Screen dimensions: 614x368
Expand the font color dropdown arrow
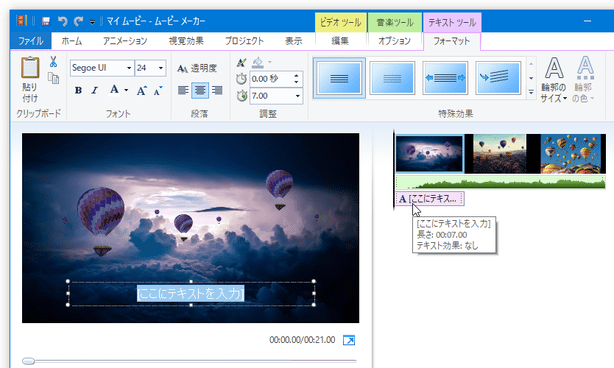click(126, 90)
